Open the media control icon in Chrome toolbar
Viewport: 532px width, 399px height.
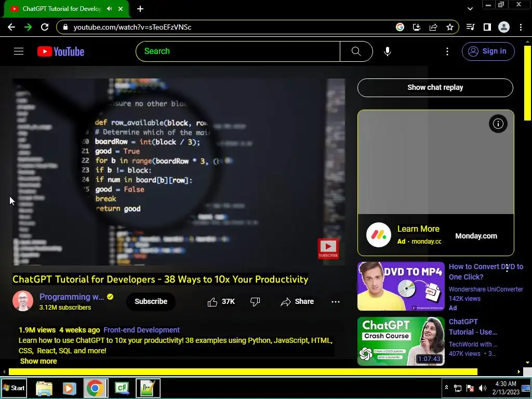click(471, 27)
